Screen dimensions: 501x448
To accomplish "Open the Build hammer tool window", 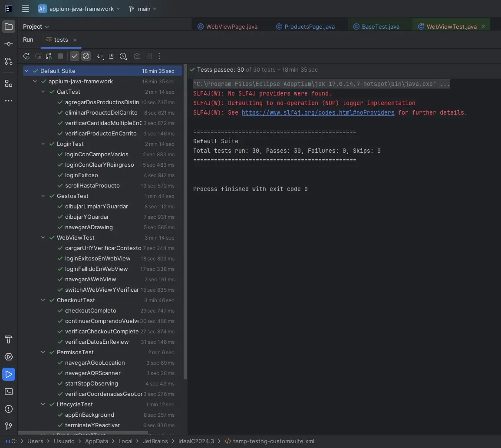I will [9, 339].
